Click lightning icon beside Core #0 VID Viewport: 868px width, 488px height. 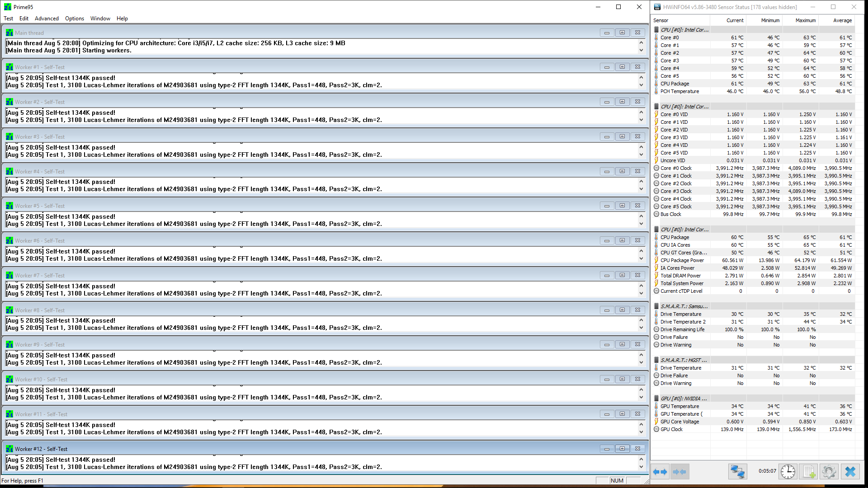(656, 114)
